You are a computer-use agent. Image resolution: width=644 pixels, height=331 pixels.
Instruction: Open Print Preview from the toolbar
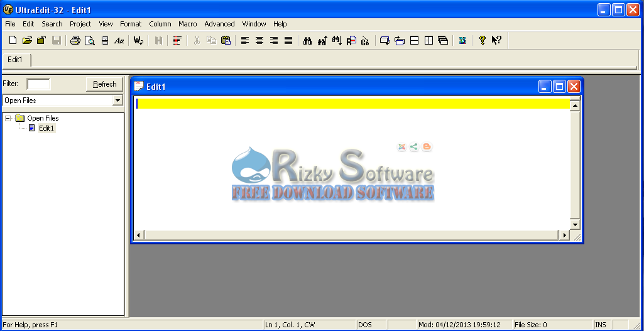coord(90,40)
